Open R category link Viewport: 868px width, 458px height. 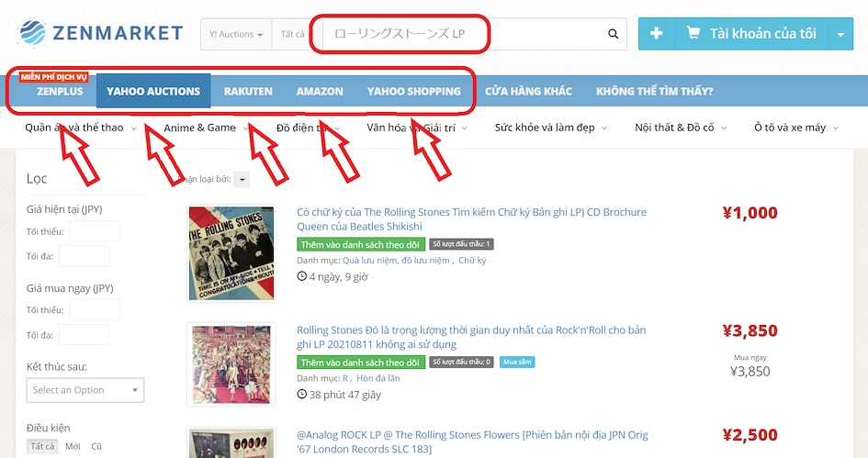coord(344,378)
